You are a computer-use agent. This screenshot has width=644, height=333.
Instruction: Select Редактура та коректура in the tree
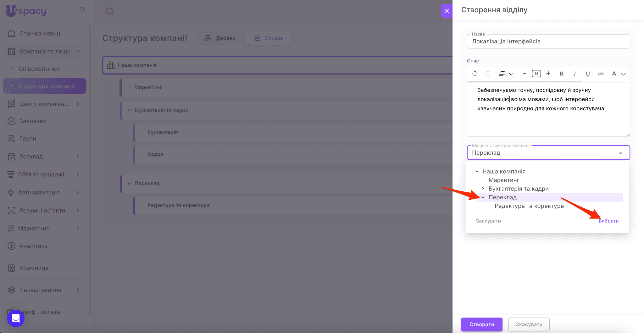tap(529, 206)
